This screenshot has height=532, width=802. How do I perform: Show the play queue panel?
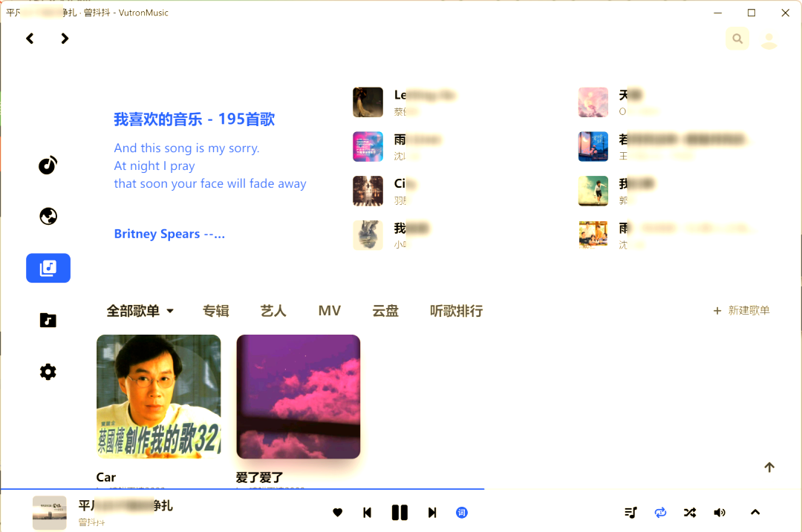coord(630,512)
